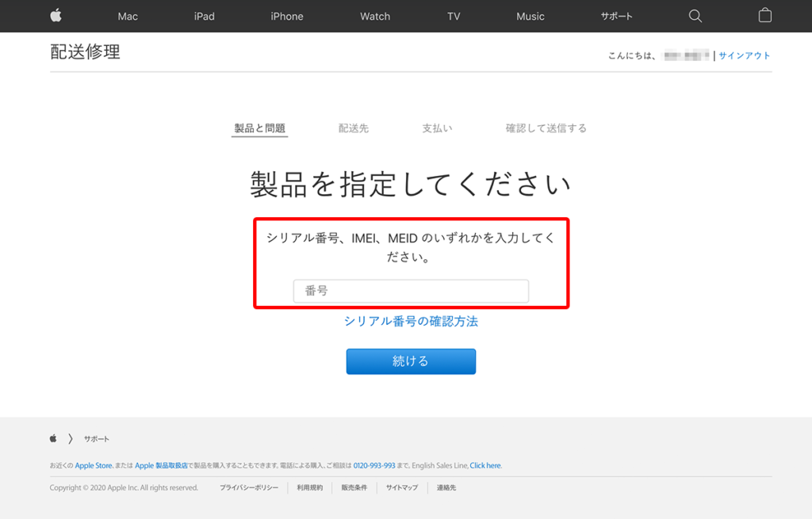
Task: Click the 0120-993-993 phone number link
Action: [x=374, y=466]
